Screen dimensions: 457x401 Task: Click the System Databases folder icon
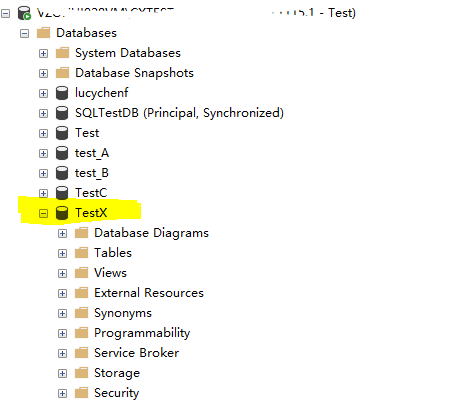coord(62,53)
